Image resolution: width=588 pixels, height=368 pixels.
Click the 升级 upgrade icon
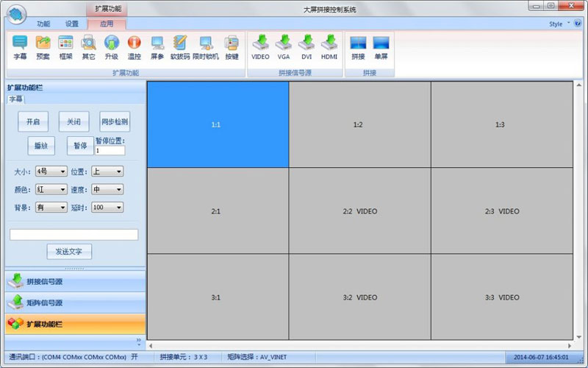[x=112, y=47]
